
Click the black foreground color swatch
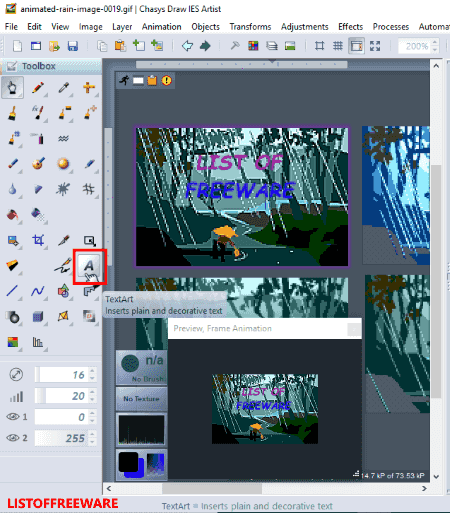click(x=128, y=462)
